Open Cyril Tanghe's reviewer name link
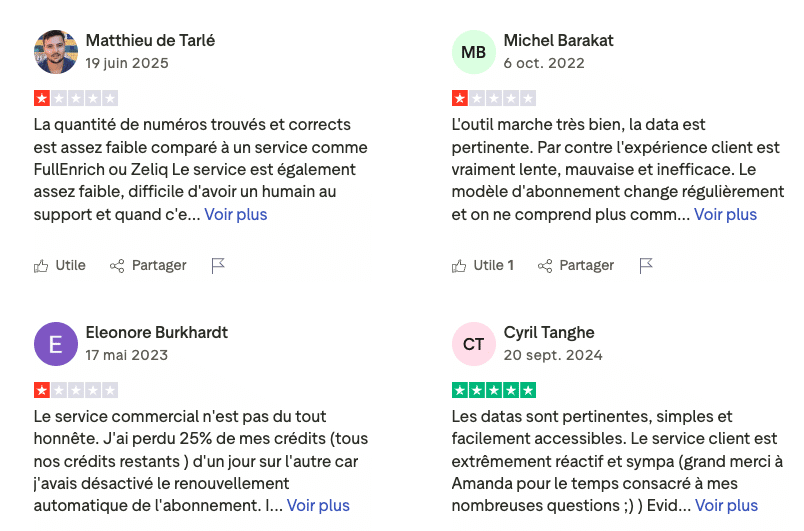The image size is (804, 531). [x=549, y=332]
